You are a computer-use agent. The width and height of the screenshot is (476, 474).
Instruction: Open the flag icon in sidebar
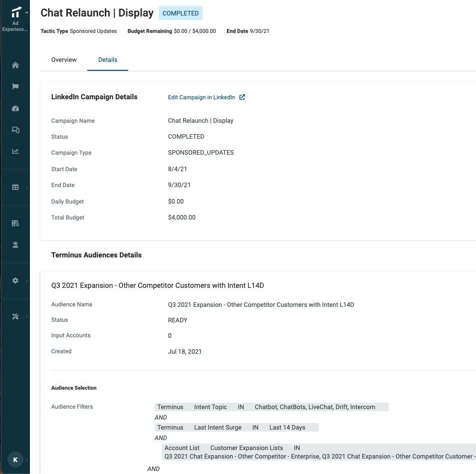click(15, 86)
